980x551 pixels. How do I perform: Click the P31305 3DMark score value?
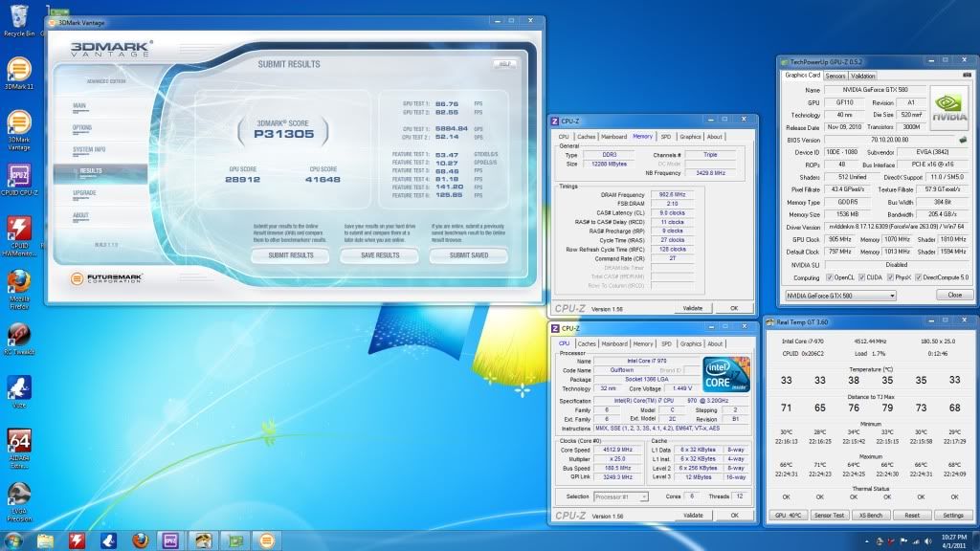coord(283,134)
